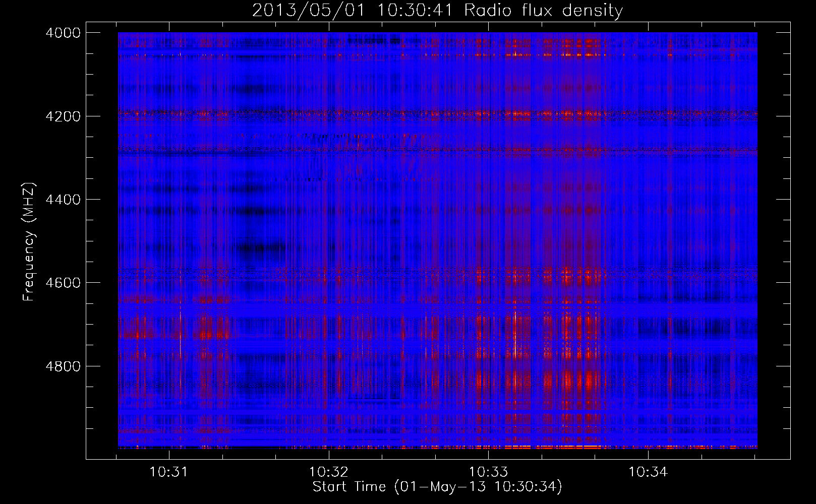Viewport: 816px width, 504px height.
Task: Select the '4800' frequency axis label
Action: pyautogui.click(x=63, y=366)
